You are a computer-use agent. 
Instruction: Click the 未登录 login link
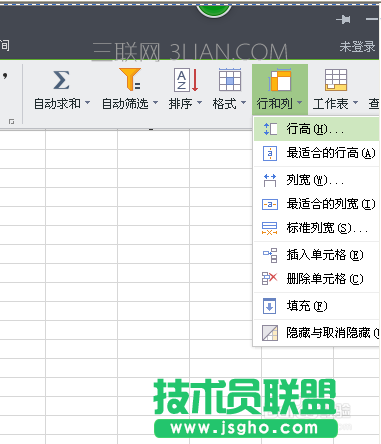click(357, 47)
